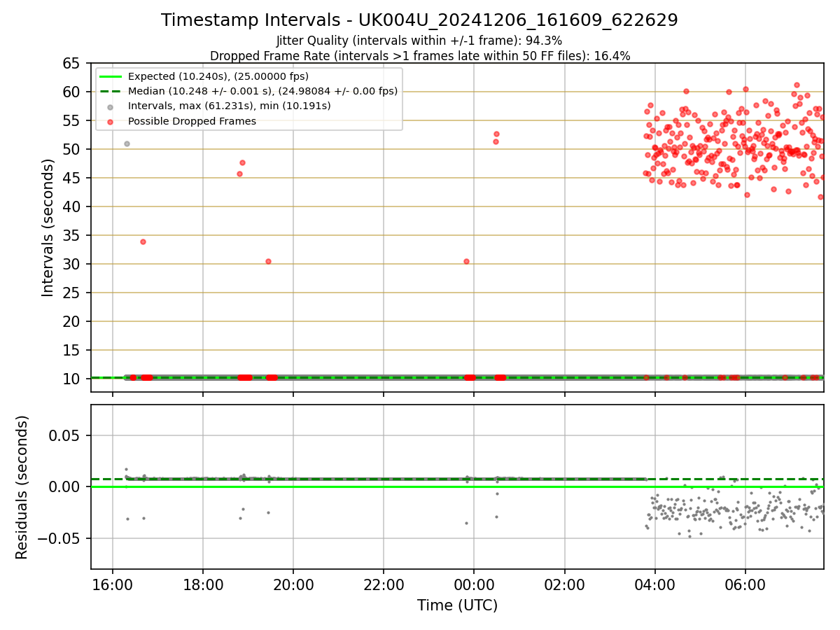Click the red dropped-frame point near 34 seconds
Screen dimensions: 840x630
click(143, 241)
